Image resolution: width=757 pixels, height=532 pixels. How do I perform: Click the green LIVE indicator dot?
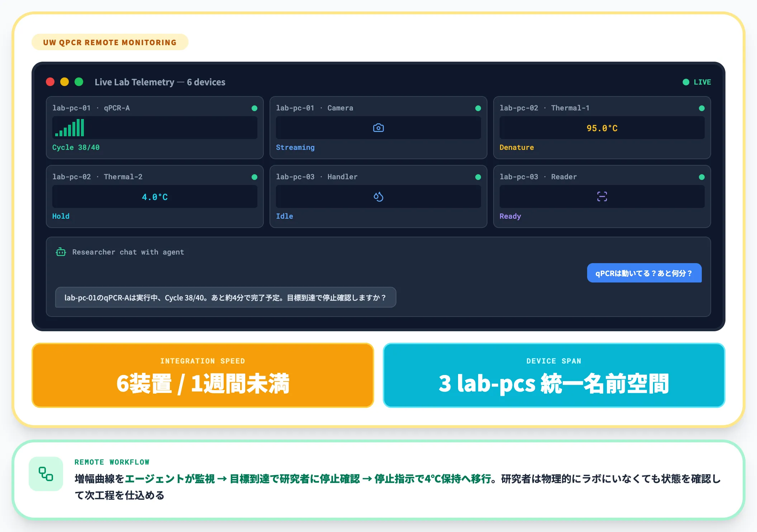click(x=686, y=82)
